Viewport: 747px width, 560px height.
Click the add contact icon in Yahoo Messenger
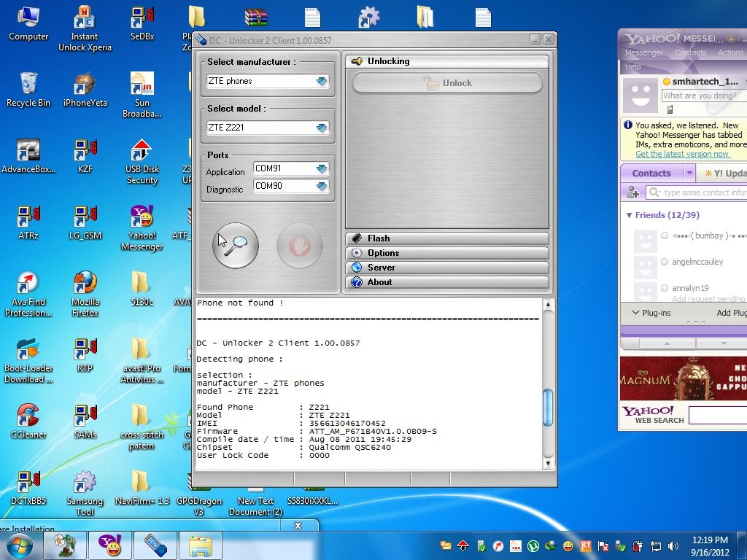click(633, 192)
